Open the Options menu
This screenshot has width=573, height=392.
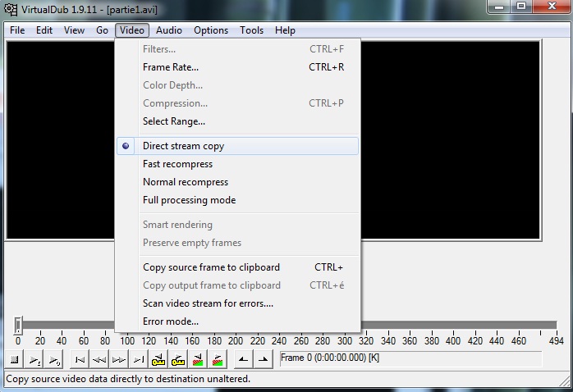[x=211, y=30]
